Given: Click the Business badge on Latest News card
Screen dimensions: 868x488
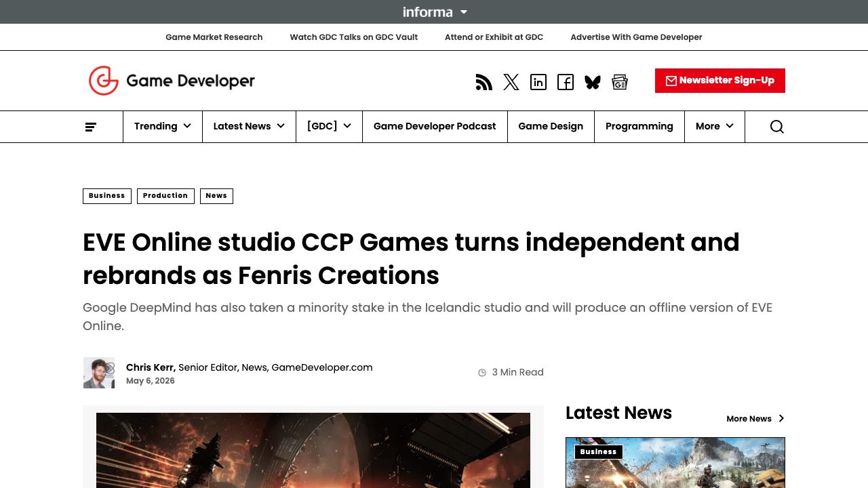Looking at the screenshot, I should tap(598, 452).
